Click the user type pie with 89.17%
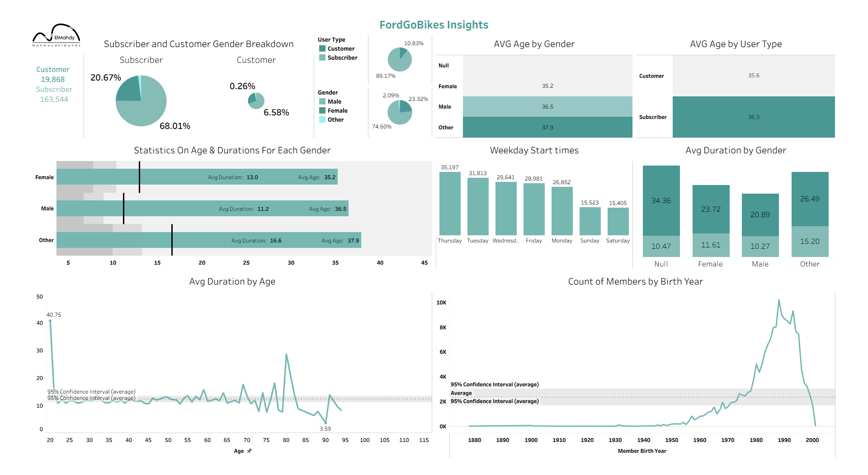868x475 pixels. click(400, 59)
